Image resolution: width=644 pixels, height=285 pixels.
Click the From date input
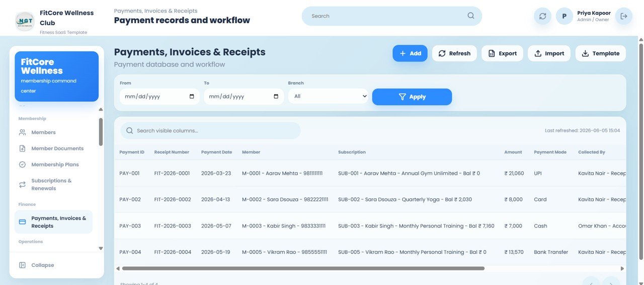[159, 96]
